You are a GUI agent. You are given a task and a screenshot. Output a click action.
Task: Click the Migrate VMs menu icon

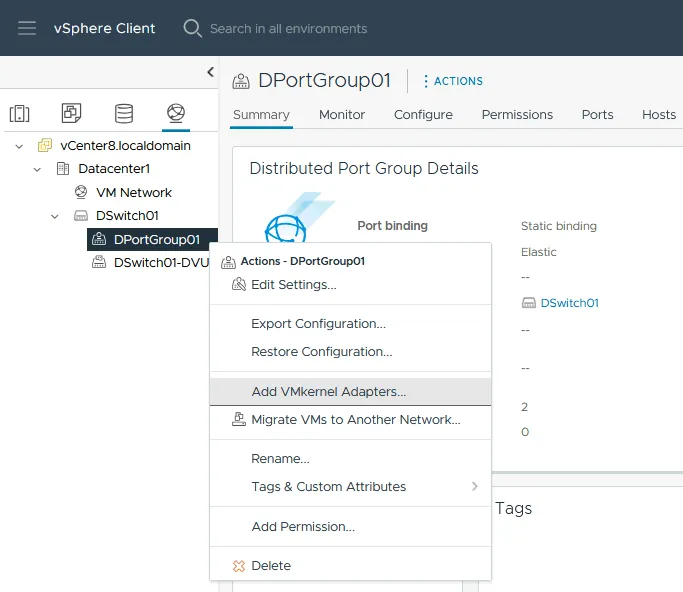tap(239, 419)
